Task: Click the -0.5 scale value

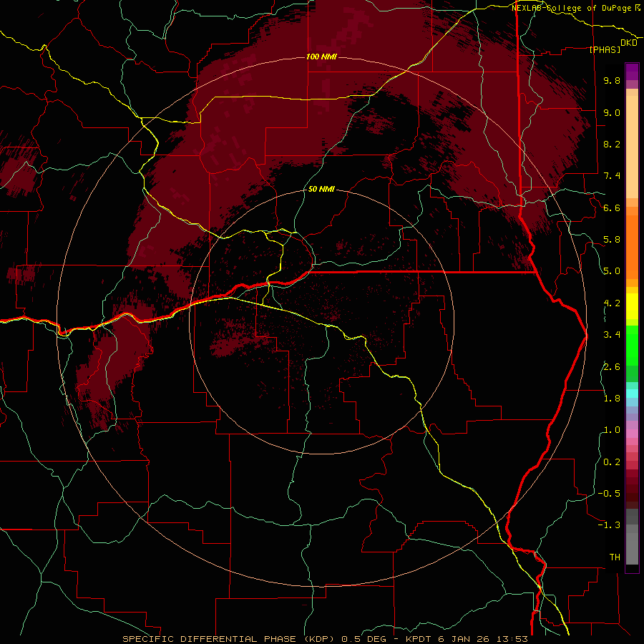Action: point(609,494)
